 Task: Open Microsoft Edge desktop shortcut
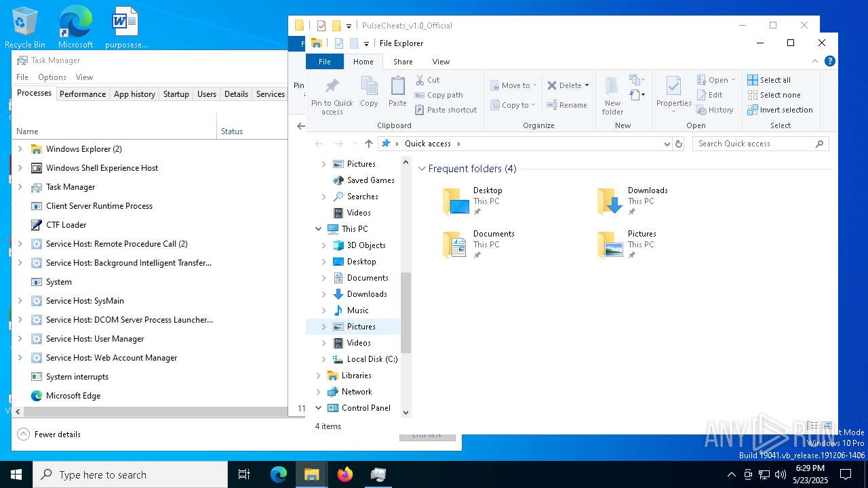pos(75,28)
